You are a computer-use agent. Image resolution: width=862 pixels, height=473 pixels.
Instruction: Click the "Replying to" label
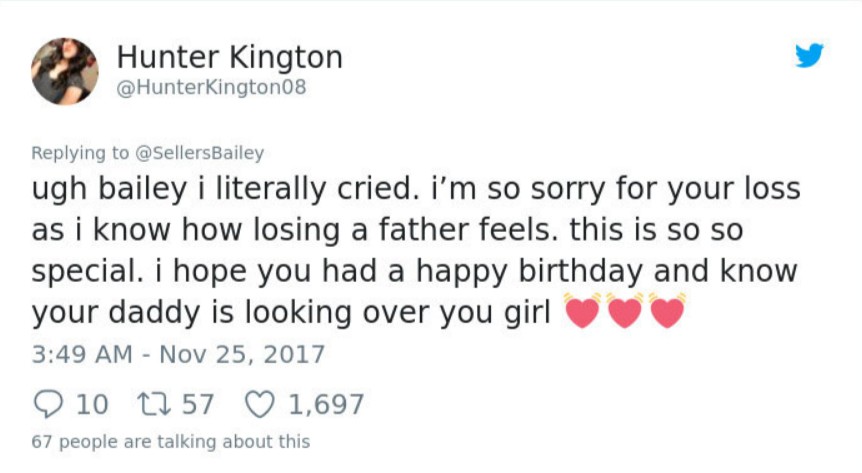pyautogui.click(x=80, y=153)
